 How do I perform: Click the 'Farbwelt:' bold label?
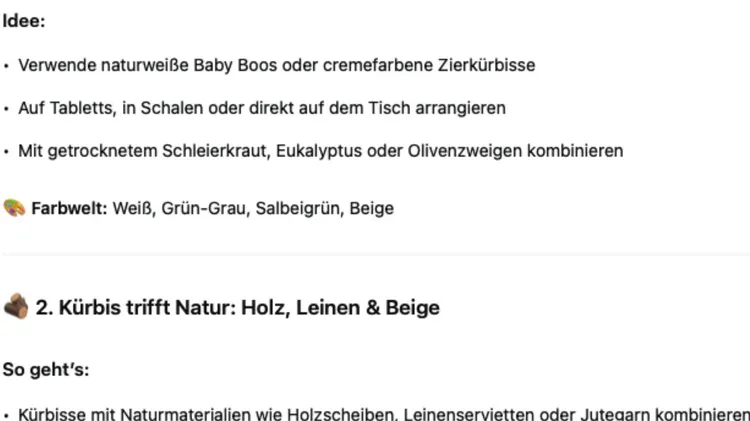(69, 208)
